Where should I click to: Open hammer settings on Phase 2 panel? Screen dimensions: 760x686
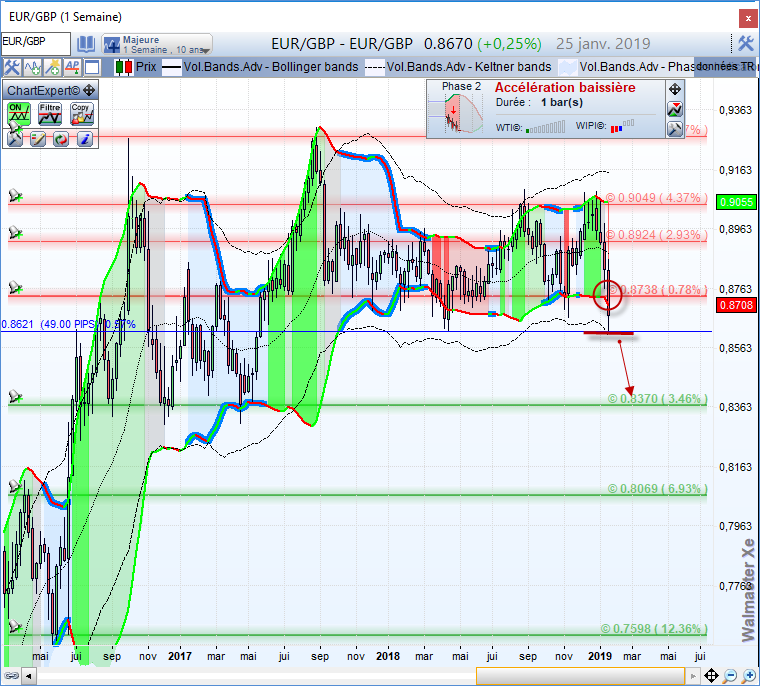pyautogui.click(x=675, y=129)
